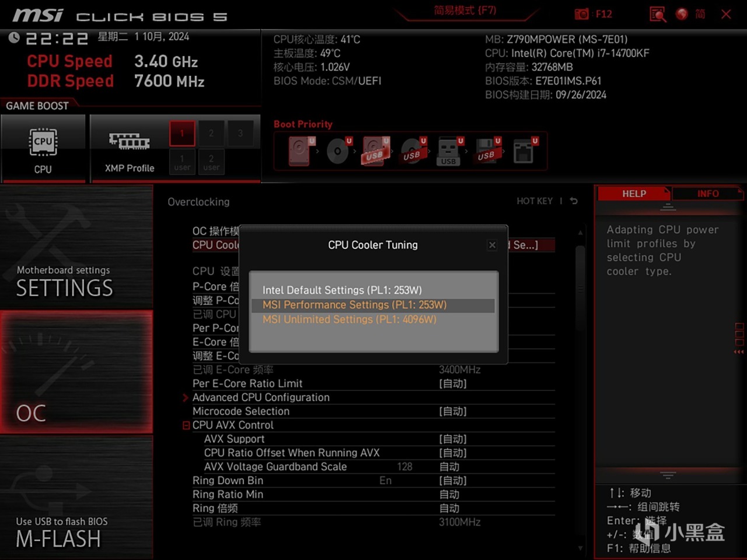747x560 pixels.
Task: Select Intel Default Settings (PL1: 253W)
Action: coord(373,290)
